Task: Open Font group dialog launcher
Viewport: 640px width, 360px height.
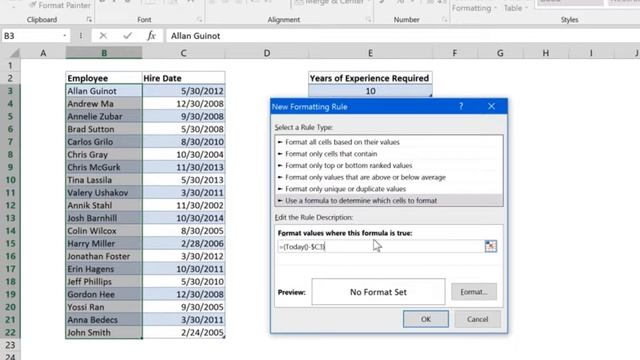Action: pos(199,20)
